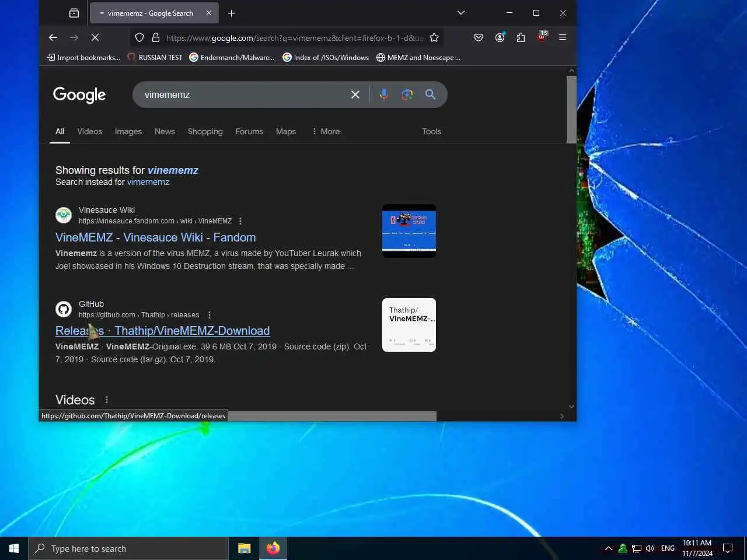Open the VineMEMZ wiki result thumbnail
This screenshot has height=560, width=747.
click(409, 231)
